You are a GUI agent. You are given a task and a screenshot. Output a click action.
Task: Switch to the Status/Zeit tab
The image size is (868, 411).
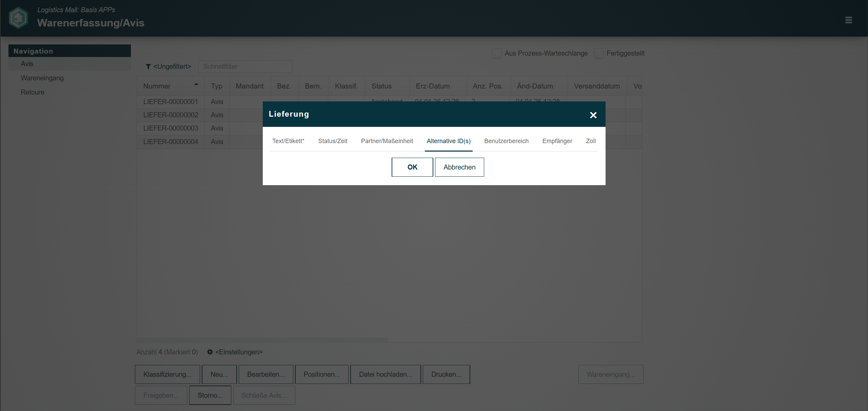[x=333, y=141]
